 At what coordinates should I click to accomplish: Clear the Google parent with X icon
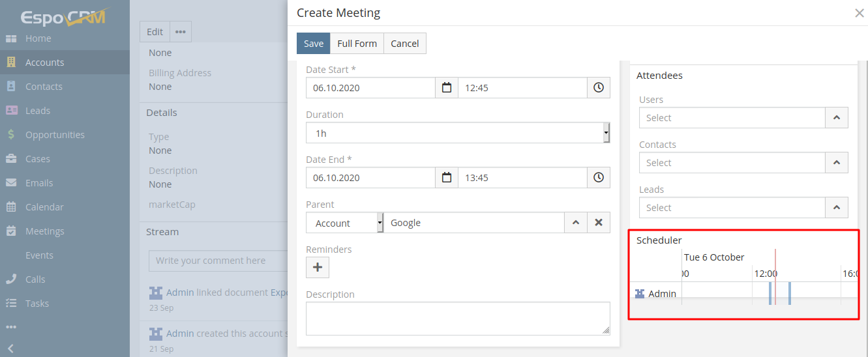pos(599,223)
